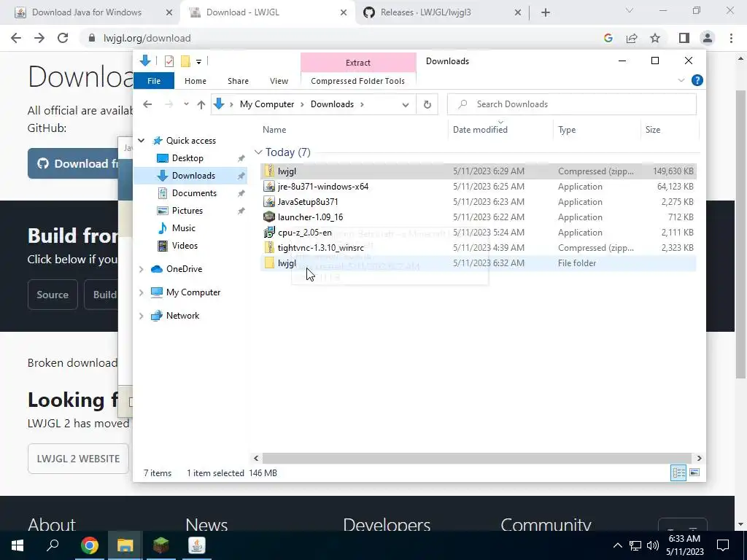Click the LWJGL 2 WEBSITE button
Image resolution: width=747 pixels, height=560 pixels.
point(78,459)
